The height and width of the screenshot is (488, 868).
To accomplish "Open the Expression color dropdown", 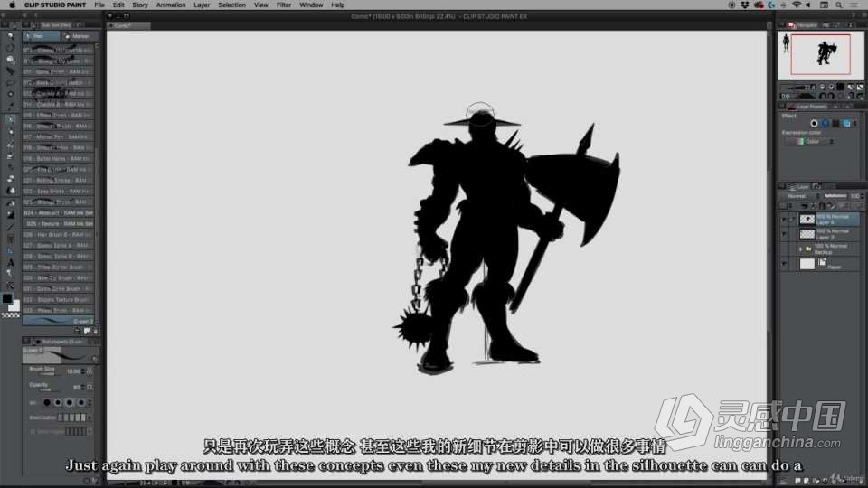I will (811, 142).
